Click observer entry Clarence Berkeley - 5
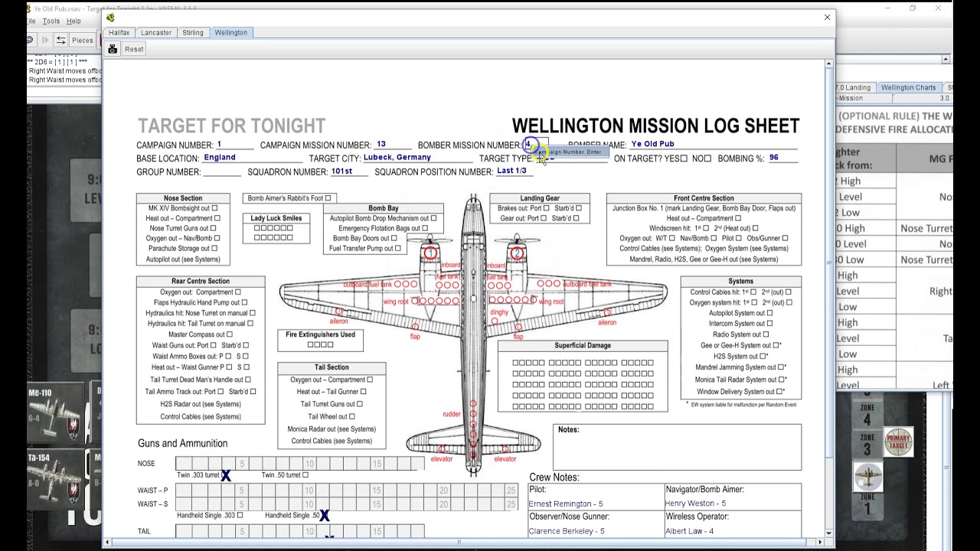Image resolution: width=980 pixels, height=551 pixels. tap(567, 531)
